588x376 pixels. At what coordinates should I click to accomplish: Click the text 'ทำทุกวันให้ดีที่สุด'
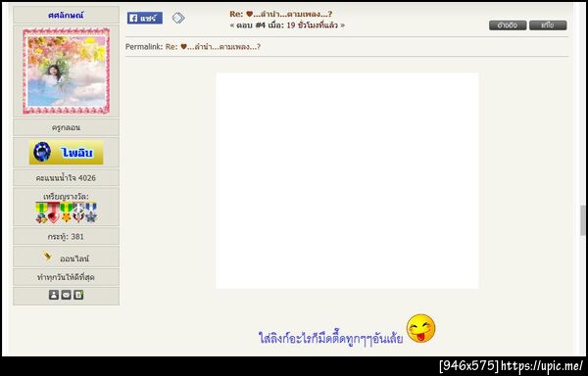pos(66,277)
